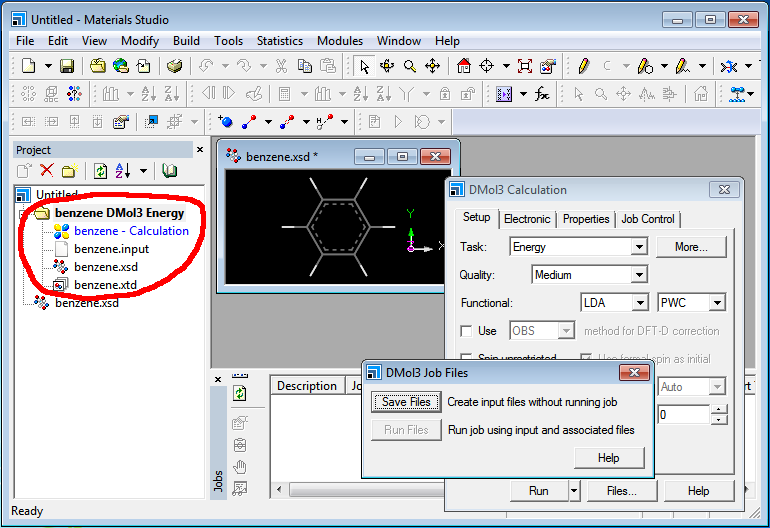Screen dimensions: 770x528
Task: Open the sort dropdown arrow in Project
Action: [143, 171]
